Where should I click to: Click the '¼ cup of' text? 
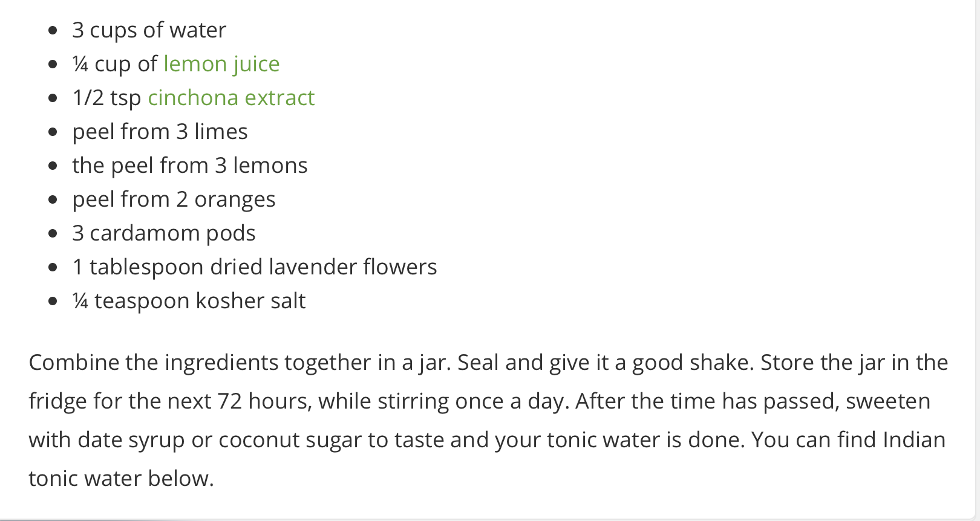pyautogui.click(x=114, y=64)
